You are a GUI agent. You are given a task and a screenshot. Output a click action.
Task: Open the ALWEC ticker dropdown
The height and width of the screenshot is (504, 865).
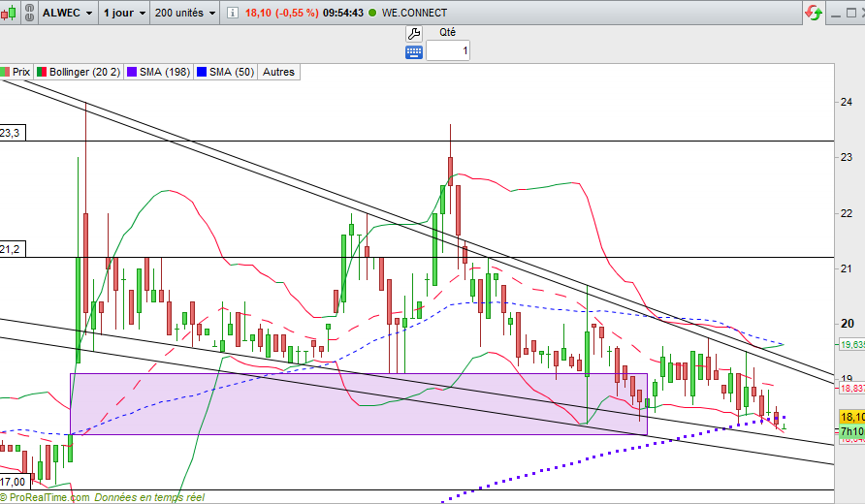tap(67, 13)
